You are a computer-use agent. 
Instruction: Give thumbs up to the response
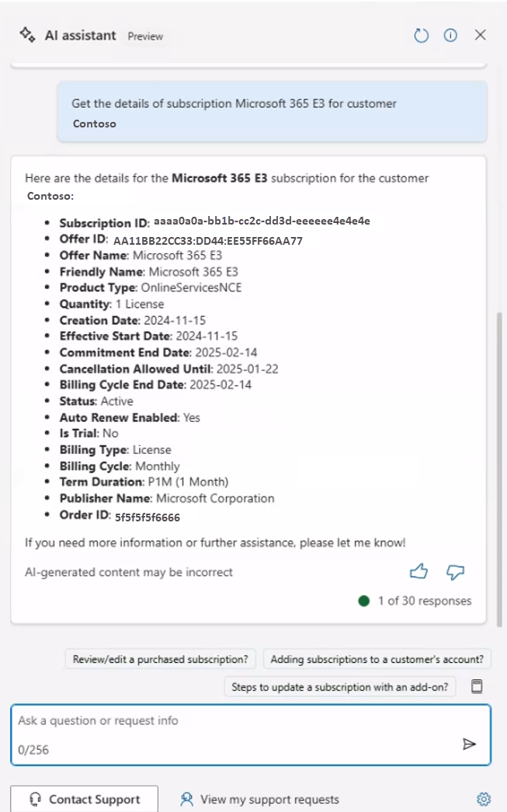[418, 573]
